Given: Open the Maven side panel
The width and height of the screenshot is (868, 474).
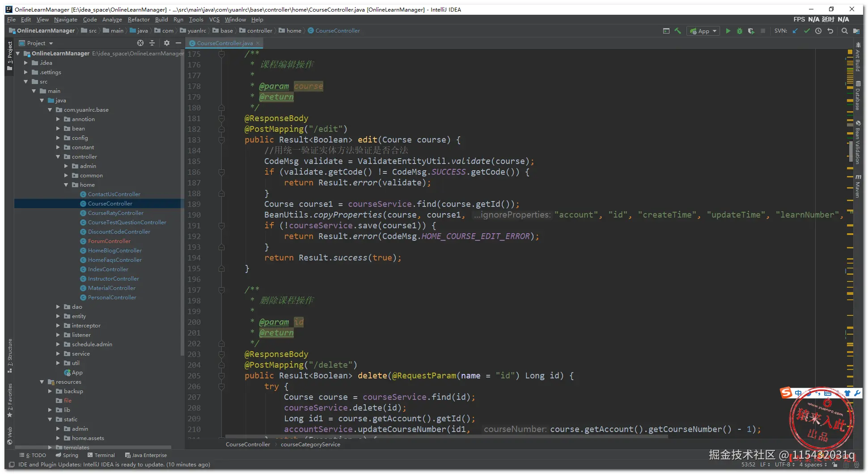Looking at the screenshot, I should coord(858,186).
